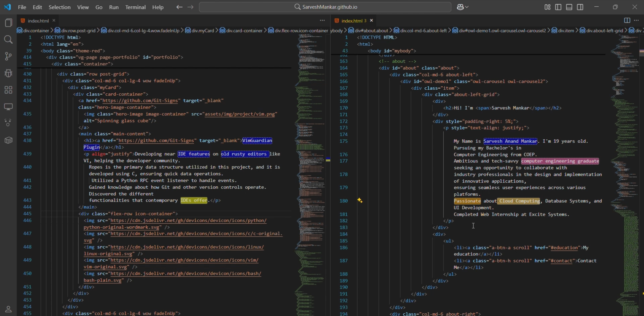
Task: Click the HTML file icon on left index.html tab
Action: (23, 21)
